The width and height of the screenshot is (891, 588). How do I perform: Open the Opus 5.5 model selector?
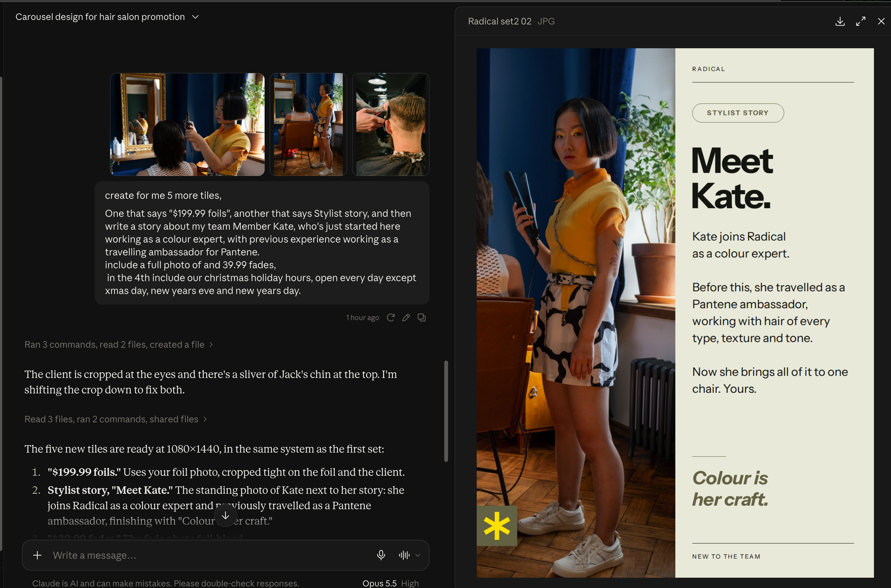tap(379, 583)
